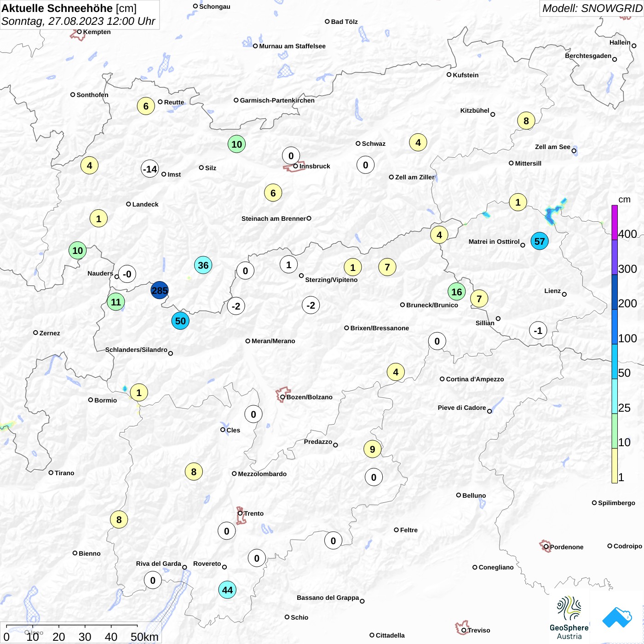Click the 50km scale bar label
Screen dimensions: 644x644
[x=144, y=637]
